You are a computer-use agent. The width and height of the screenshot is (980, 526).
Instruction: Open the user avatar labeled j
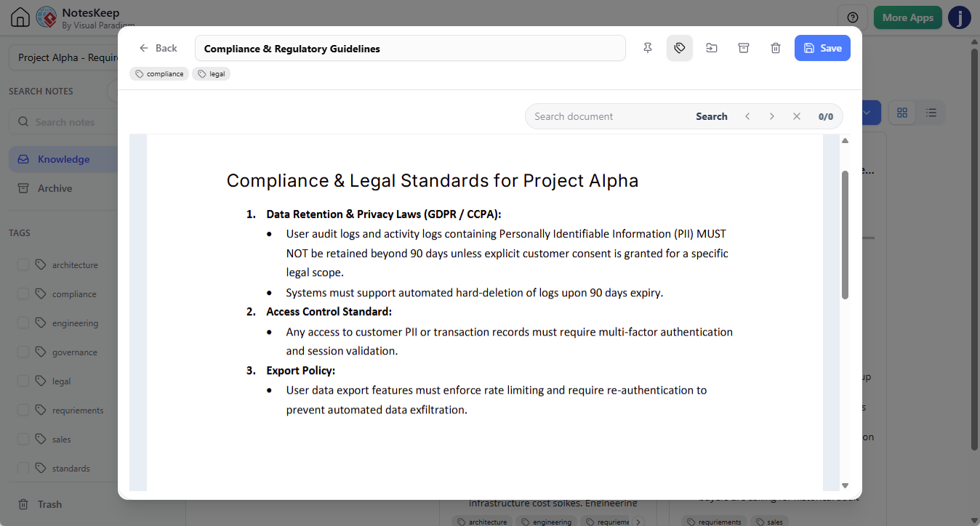pos(960,17)
